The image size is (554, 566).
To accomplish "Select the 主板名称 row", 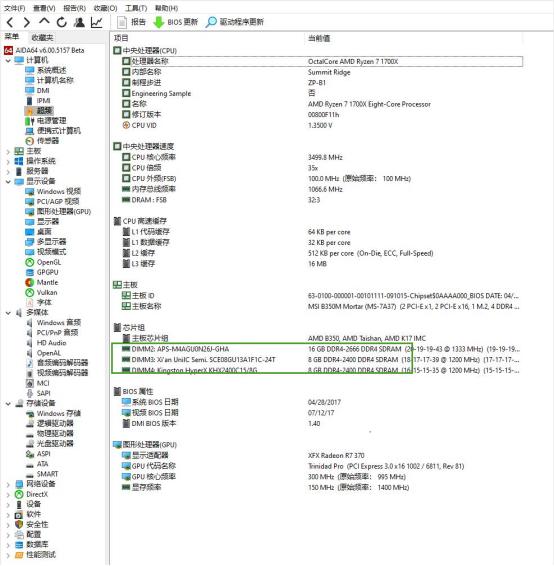I will pos(322,306).
